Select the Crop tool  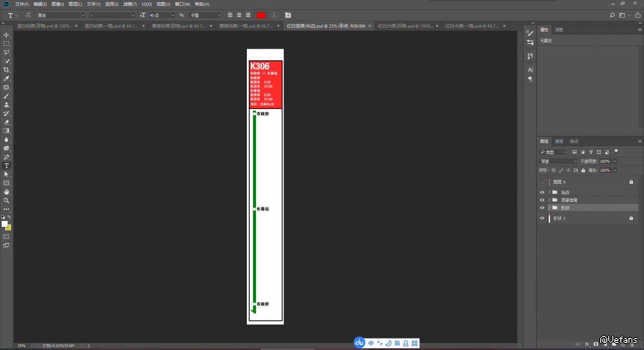7,70
